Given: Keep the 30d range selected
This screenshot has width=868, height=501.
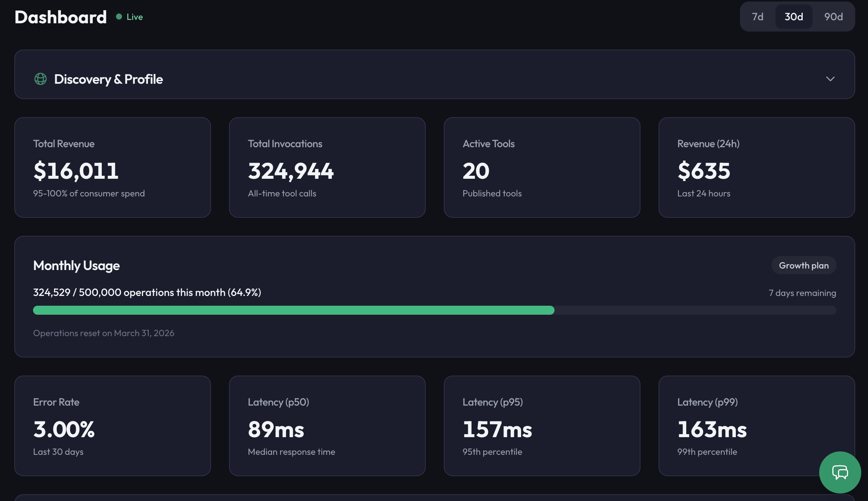Looking at the screenshot, I should point(793,17).
